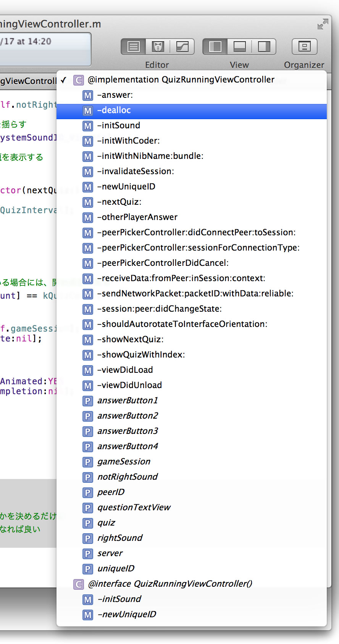Jump to -showQuizWithIndex: method

[192, 355]
